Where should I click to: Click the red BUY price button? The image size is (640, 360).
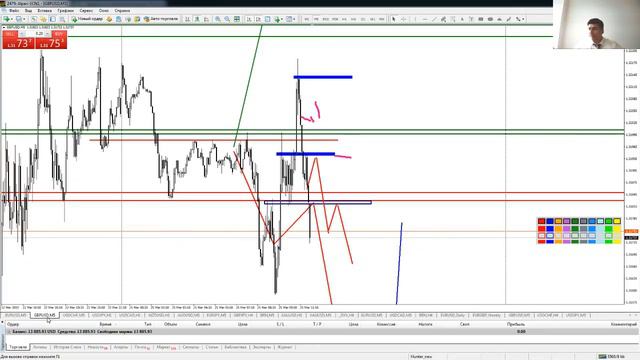(51, 40)
